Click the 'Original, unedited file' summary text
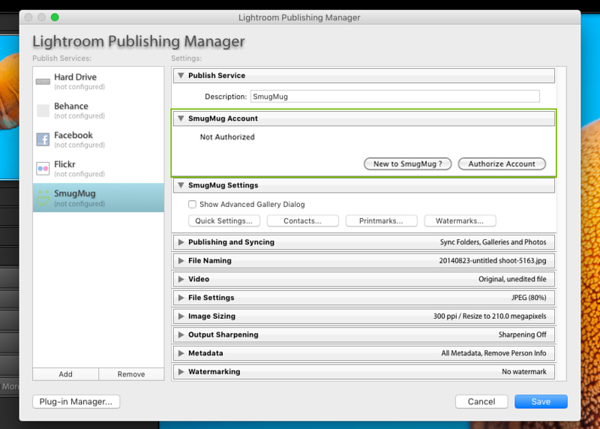This screenshot has height=429, width=600. click(x=512, y=279)
